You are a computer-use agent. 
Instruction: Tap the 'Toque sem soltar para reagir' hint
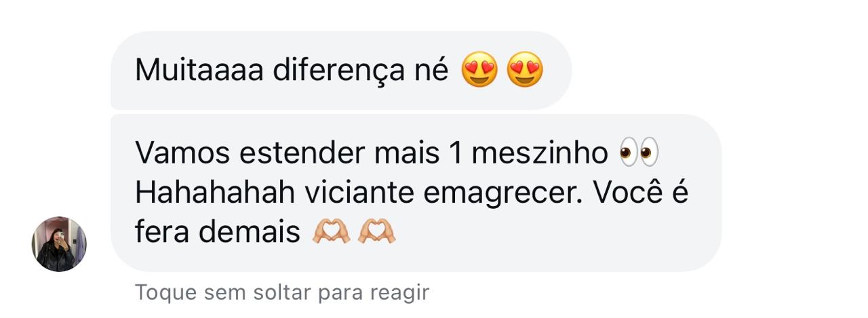coord(281,292)
